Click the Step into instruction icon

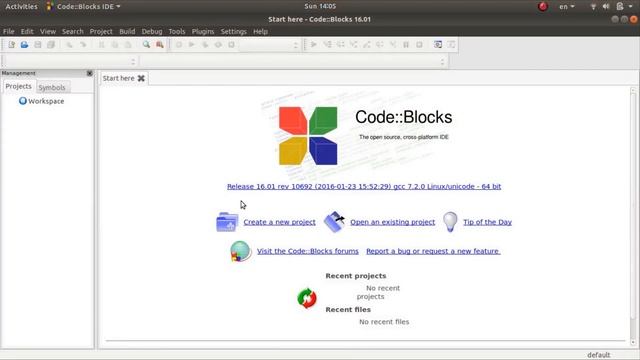(393, 44)
